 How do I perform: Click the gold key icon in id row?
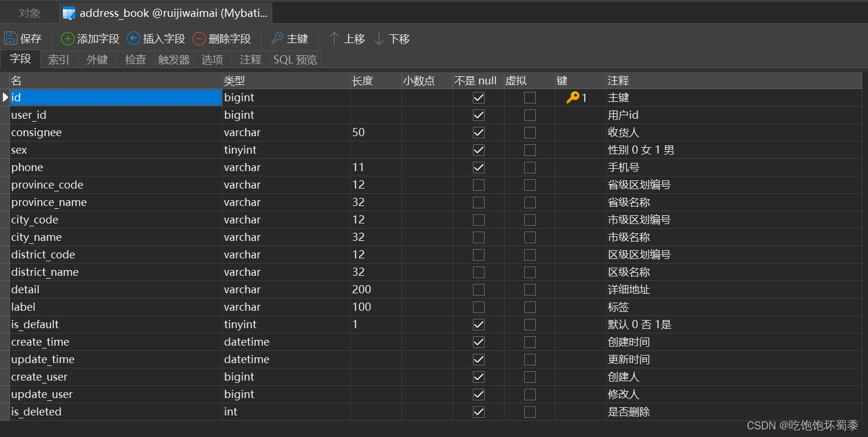pyautogui.click(x=572, y=98)
